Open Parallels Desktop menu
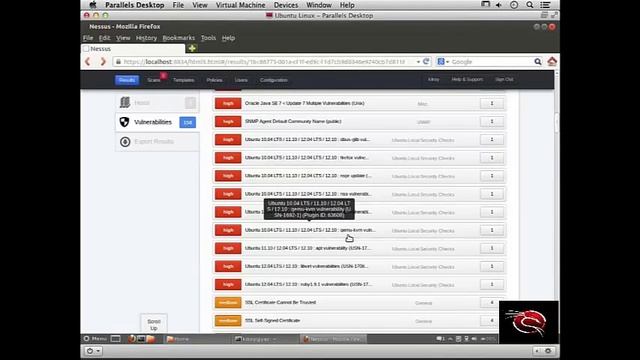 click(x=135, y=5)
